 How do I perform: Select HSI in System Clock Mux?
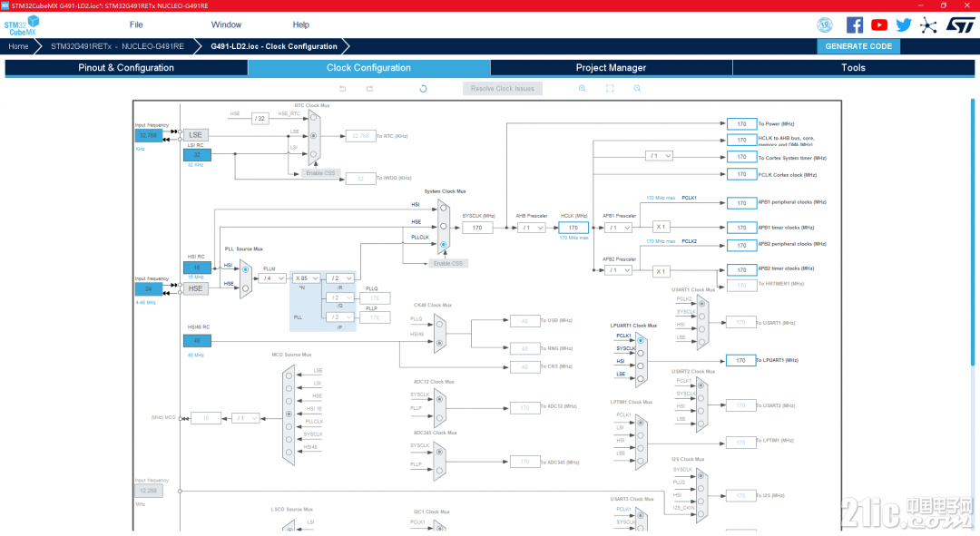(443, 208)
